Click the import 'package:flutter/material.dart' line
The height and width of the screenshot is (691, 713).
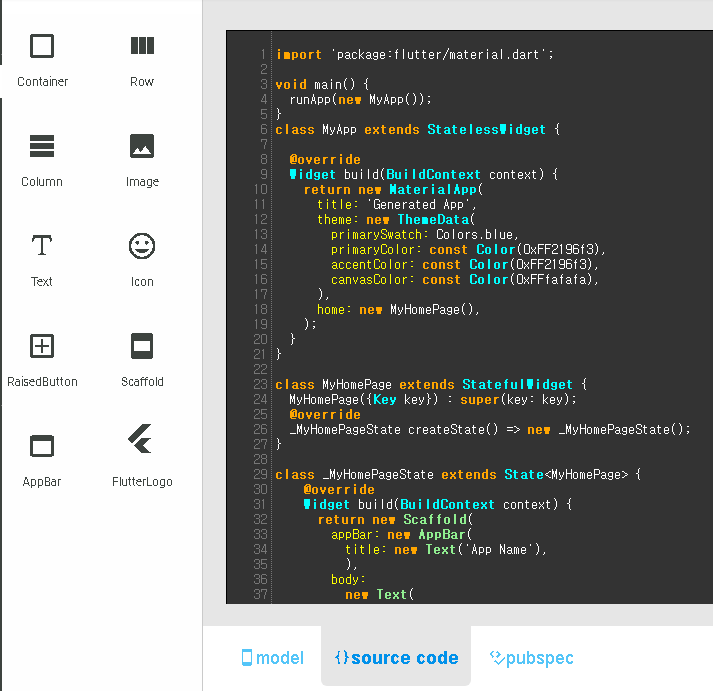(415, 55)
